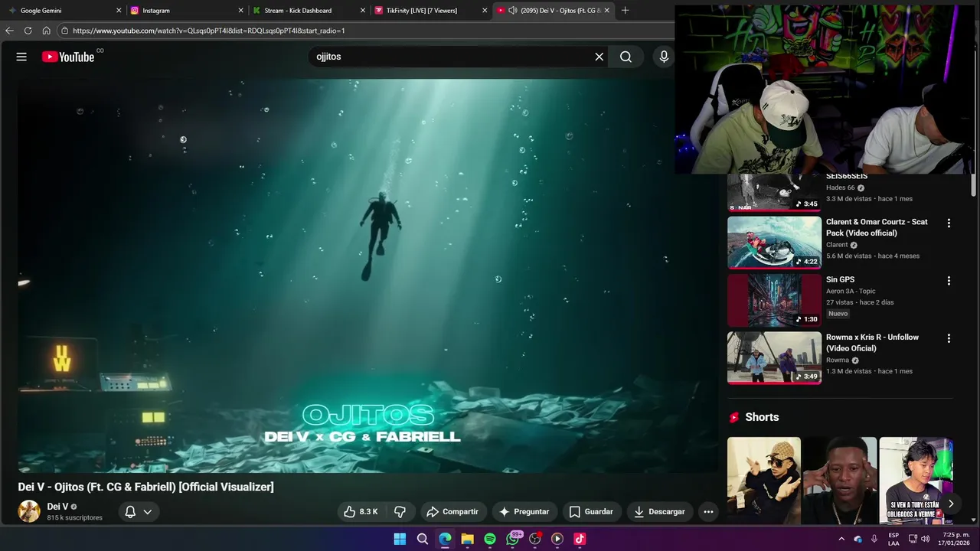
Task: Dislike the video with thumbs down
Action: point(400,511)
